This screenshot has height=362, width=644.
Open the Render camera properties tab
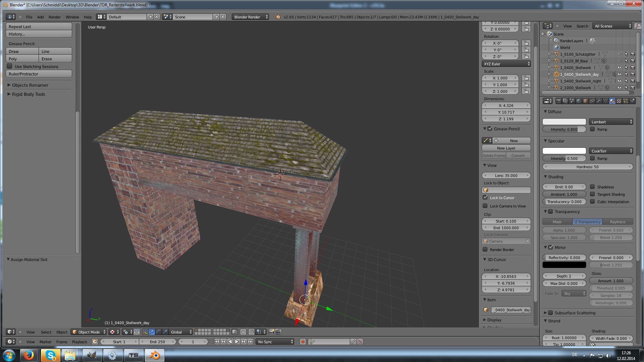click(x=558, y=101)
